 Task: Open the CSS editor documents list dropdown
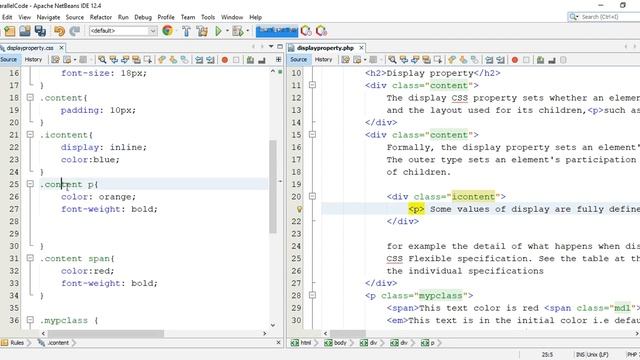(x=271, y=47)
